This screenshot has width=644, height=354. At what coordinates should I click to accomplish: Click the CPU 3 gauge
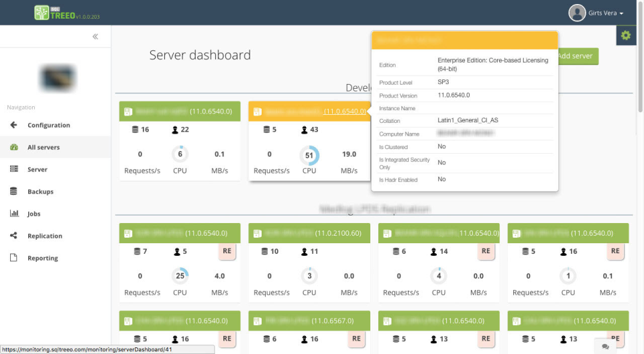point(309,276)
